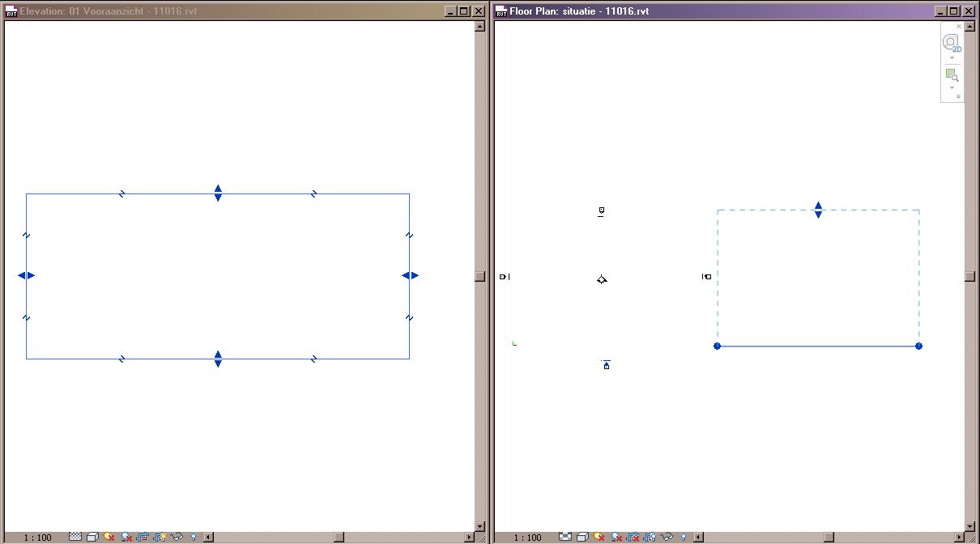The width and height of the screenshot is (980, 544).
Task: Click Floor Plan horizontal scrollbar left arrow
Action: tap(699, 537)
